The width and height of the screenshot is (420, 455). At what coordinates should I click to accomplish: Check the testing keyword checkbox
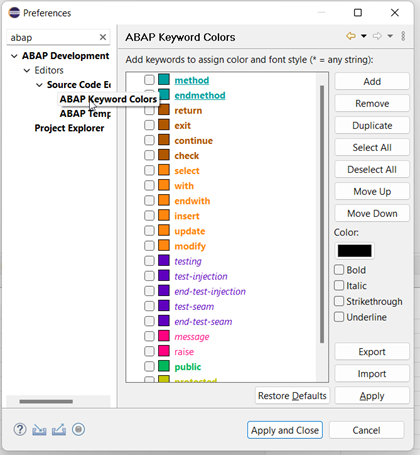tap(149, 261)
